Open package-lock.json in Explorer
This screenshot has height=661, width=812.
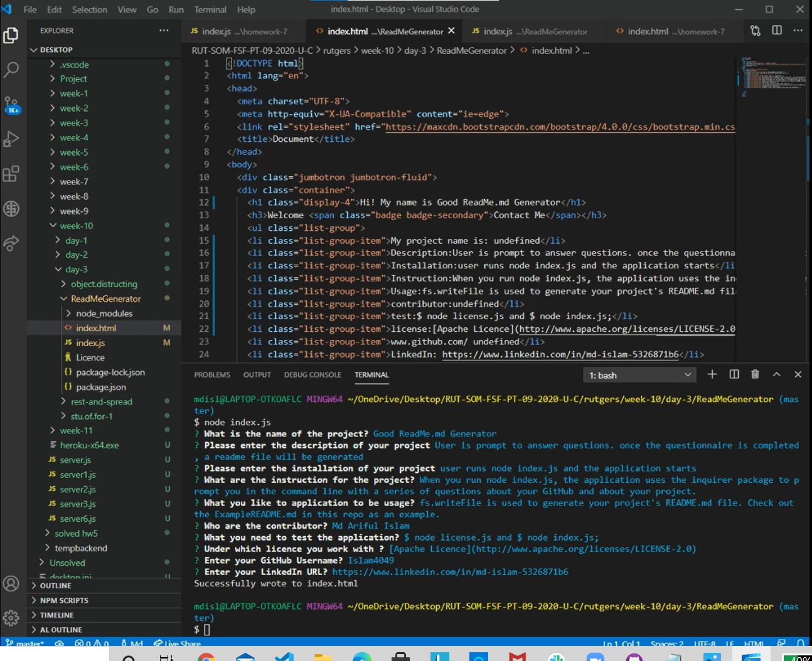110,372
